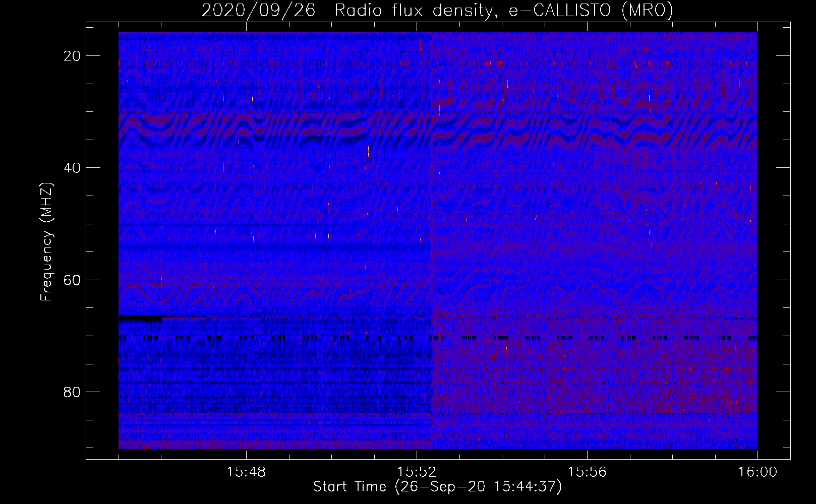
Task: Select the 15:48 time tick label
Action: click(246, 472)
